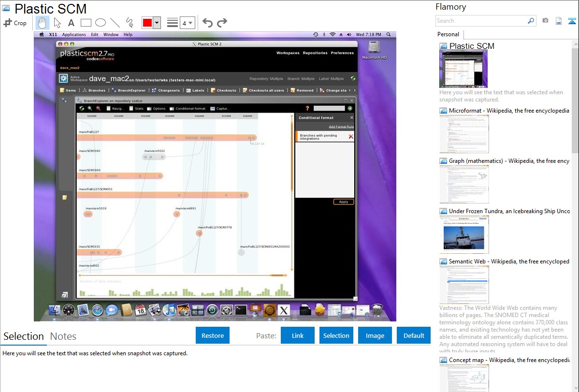Viewport: 579px width, 392px height.
Task: Open the Applications menu in X11
Action: tap(74, 35)
